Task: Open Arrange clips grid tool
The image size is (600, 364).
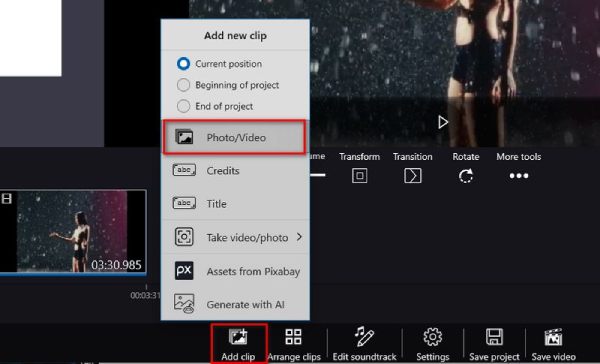Action: tap(294, 344)
